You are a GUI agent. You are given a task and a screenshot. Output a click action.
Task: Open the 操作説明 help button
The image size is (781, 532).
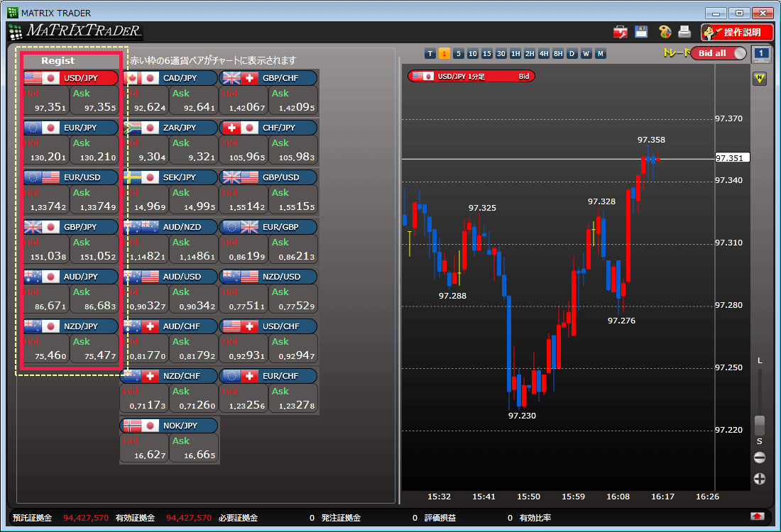tap(737, 33)
